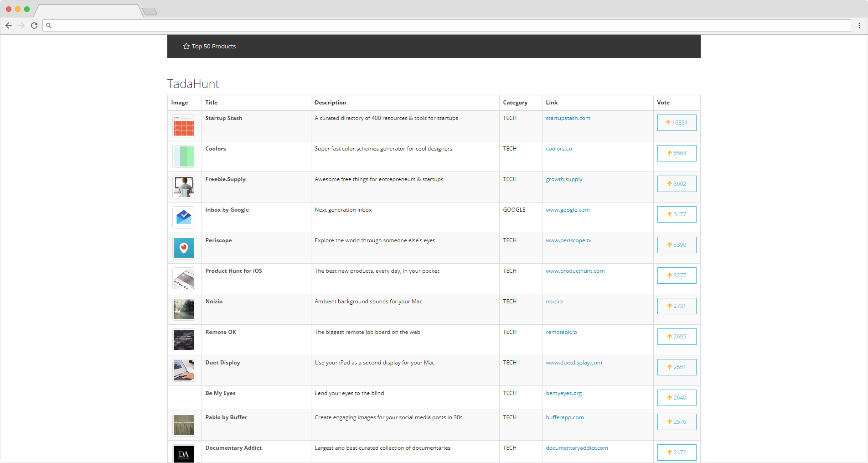Open the browser three-dot menu
The image size is (868, 463).
pos(859,26)
